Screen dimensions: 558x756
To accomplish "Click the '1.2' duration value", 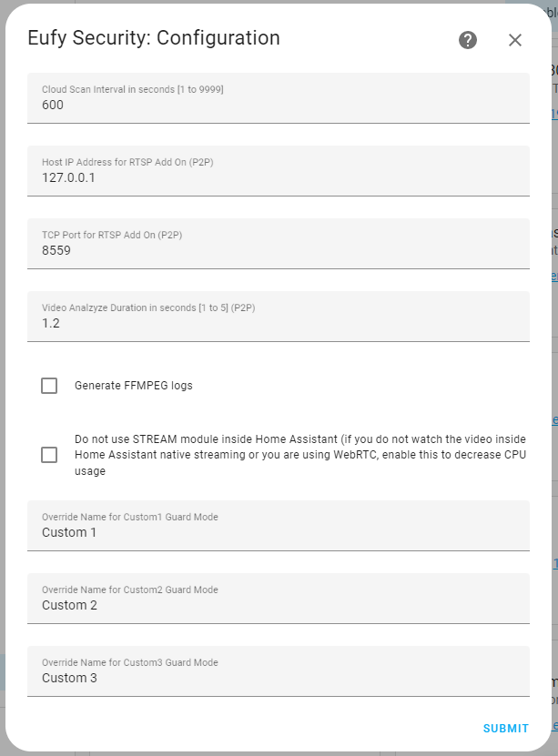I will coord(51,323).
